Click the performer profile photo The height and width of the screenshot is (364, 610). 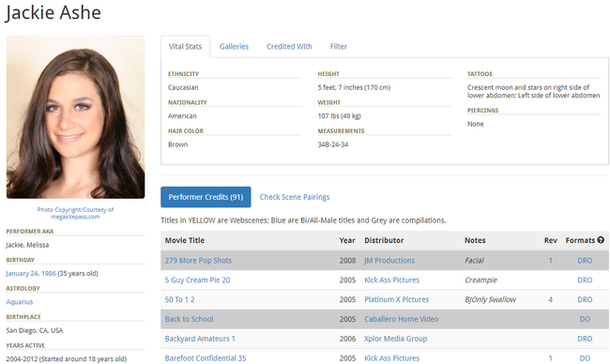(75, 117)
